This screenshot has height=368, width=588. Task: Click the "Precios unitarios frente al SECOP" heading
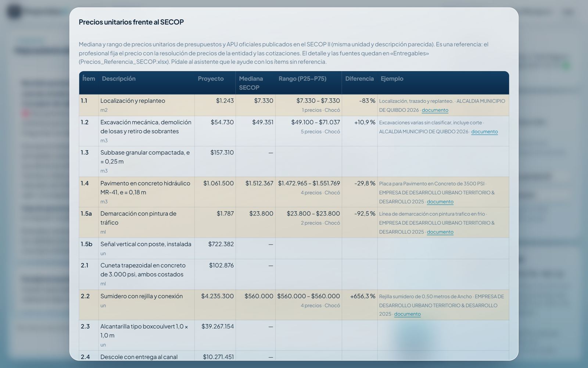point(131,22)
